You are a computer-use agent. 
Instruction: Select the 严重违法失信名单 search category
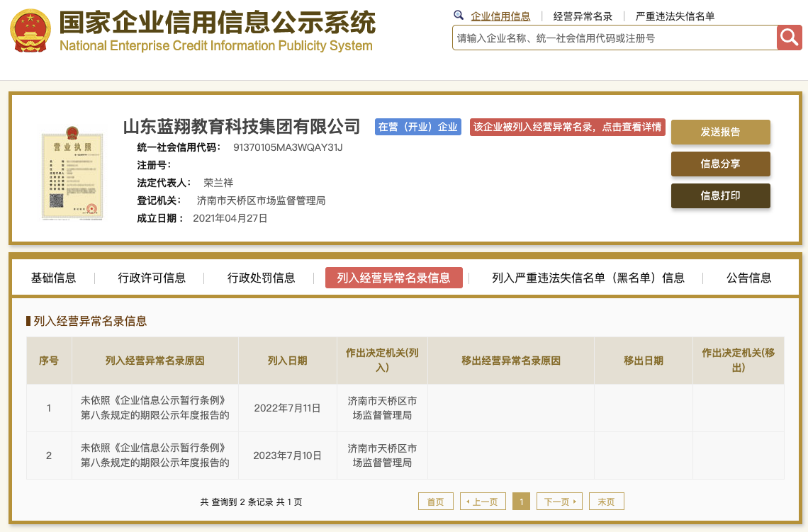click(675, 16)
